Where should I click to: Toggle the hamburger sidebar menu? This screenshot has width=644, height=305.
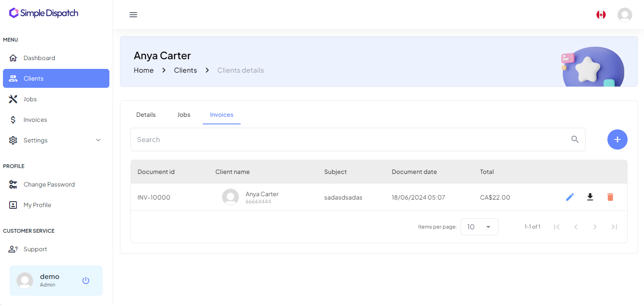(133, 15)
